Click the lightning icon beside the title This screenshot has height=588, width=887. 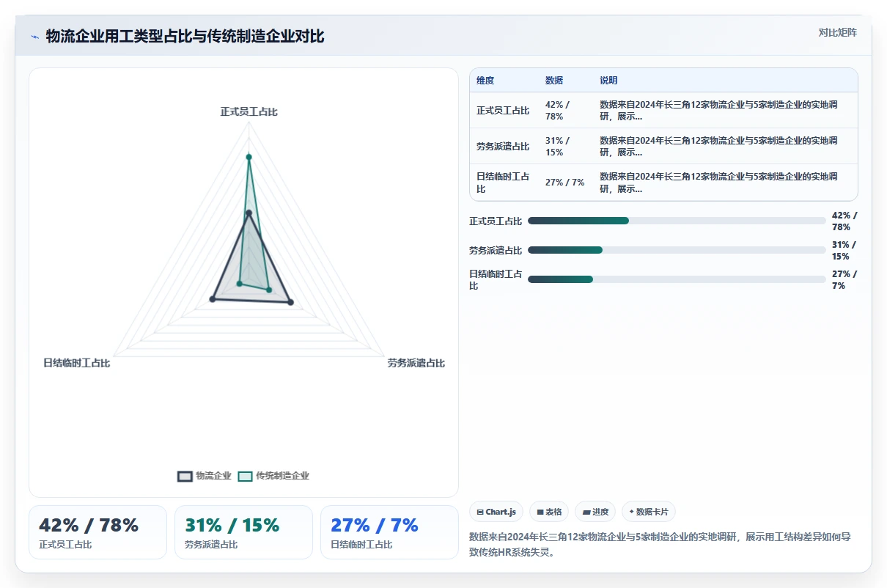point(34,37)
